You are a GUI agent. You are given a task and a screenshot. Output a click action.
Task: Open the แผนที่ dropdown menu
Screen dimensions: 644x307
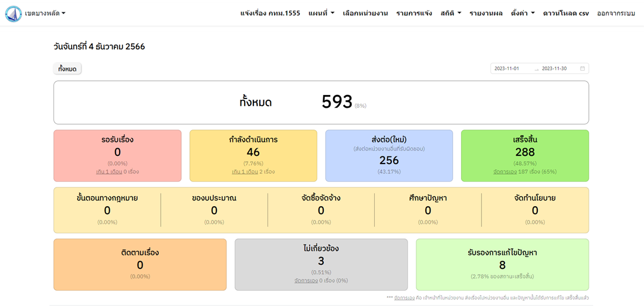[321, 13]
